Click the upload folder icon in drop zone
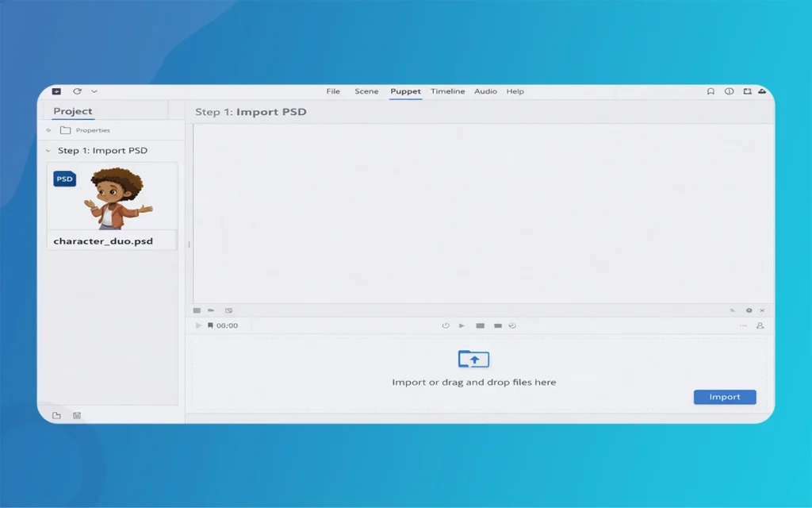The height and width of the screenshot is (508, 812). click(473, 359)
